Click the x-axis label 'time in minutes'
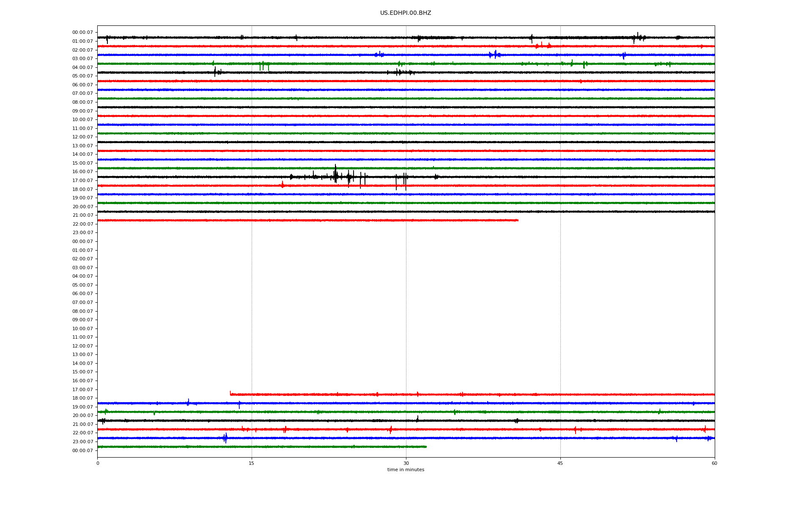Viewport: 812px width, 508px height. click(406, 470)
